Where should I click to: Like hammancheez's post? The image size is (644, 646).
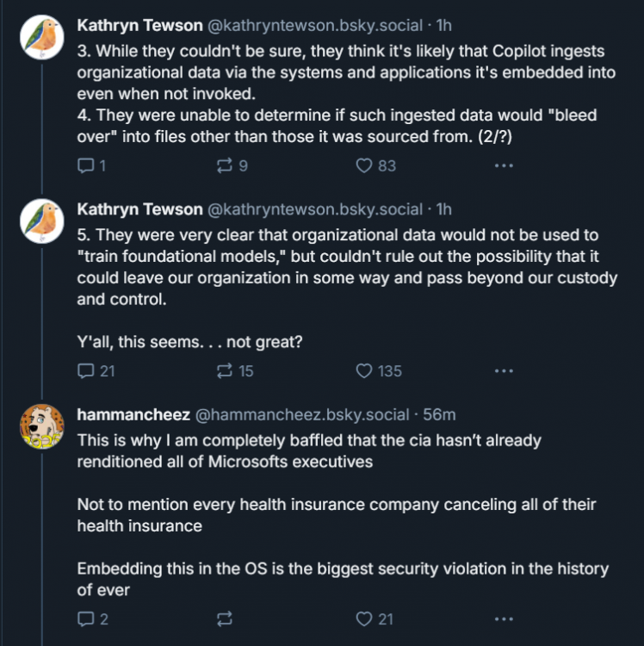365,618
